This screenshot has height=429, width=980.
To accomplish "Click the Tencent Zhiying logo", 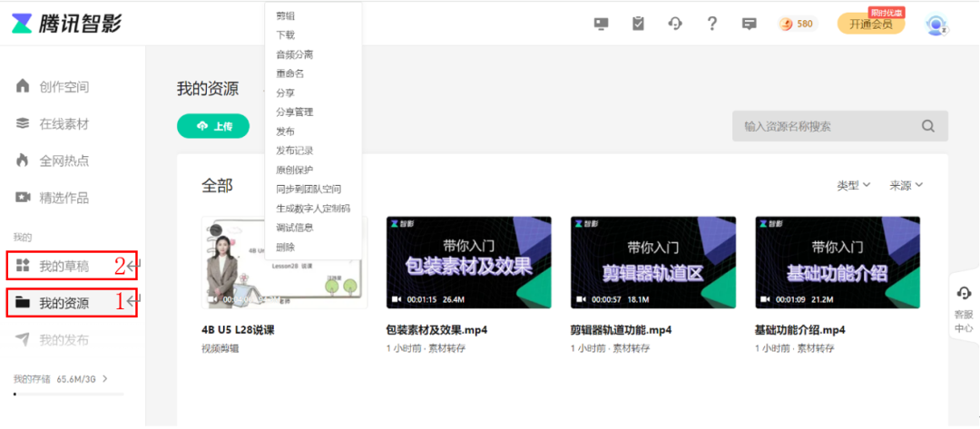I will click(x=66, y=24).
